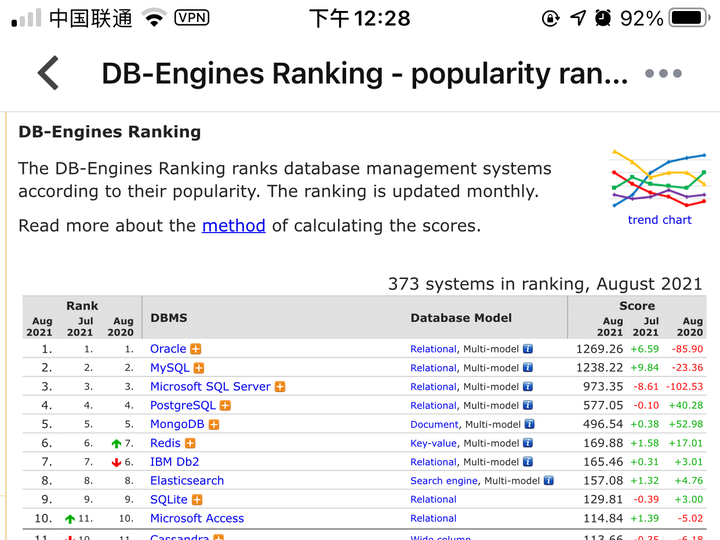The image size is (720, 540).
Task: Click the plus icon beside MongoDB
Action: [214, 425]
